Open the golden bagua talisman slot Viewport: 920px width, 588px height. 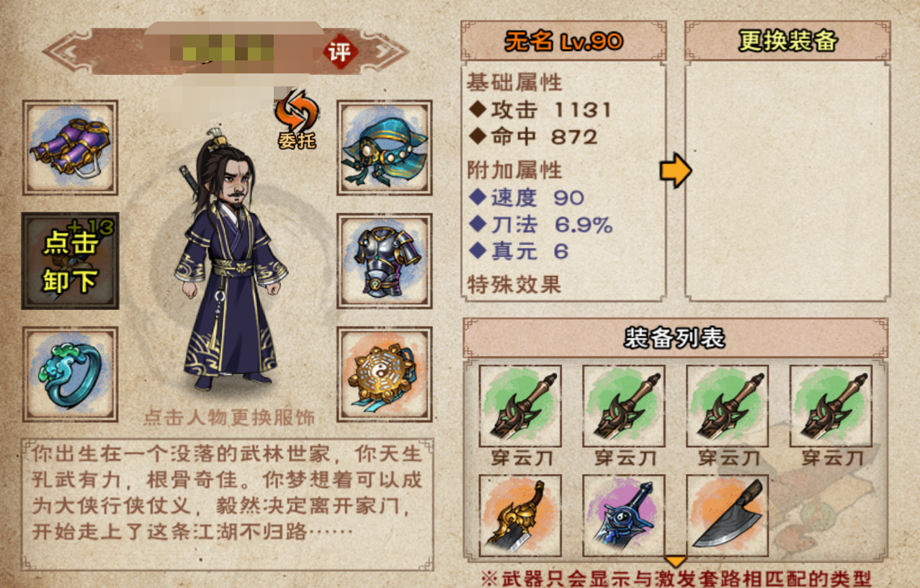(385, 374)
